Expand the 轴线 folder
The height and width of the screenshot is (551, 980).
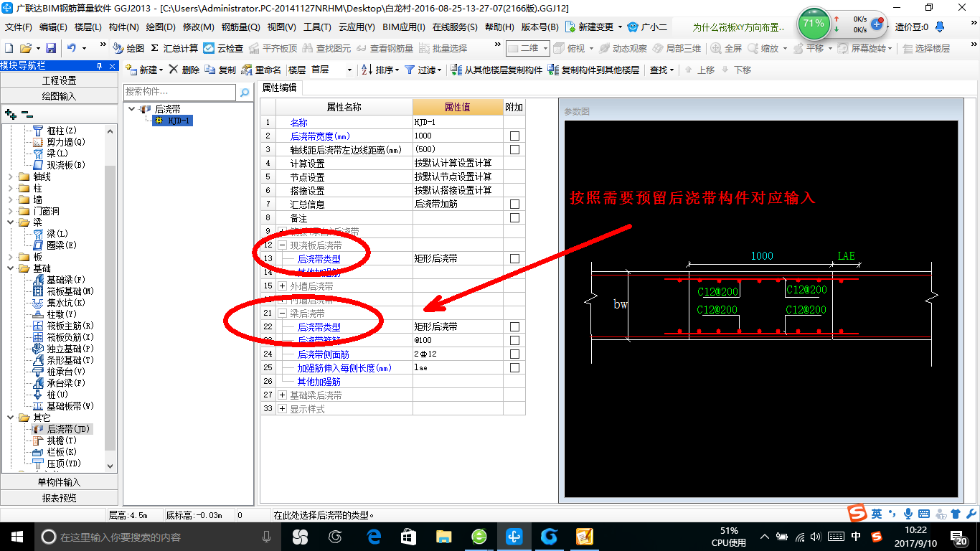point(10,176)
